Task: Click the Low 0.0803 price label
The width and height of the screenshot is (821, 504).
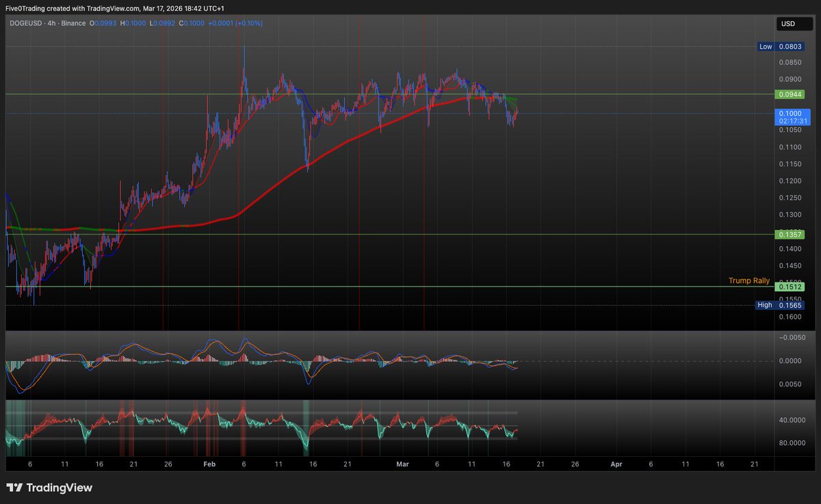Action: click(x=781, y=47)
